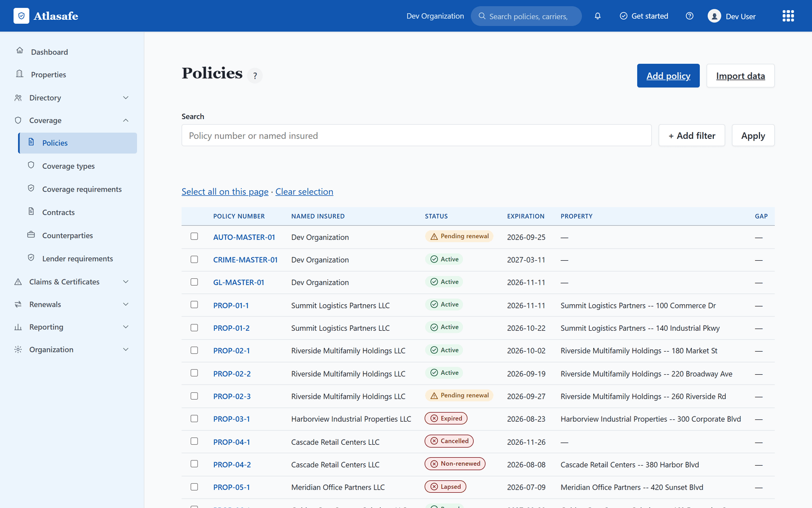
Task: Open the notifications bell icon
Action: point(598,16)
